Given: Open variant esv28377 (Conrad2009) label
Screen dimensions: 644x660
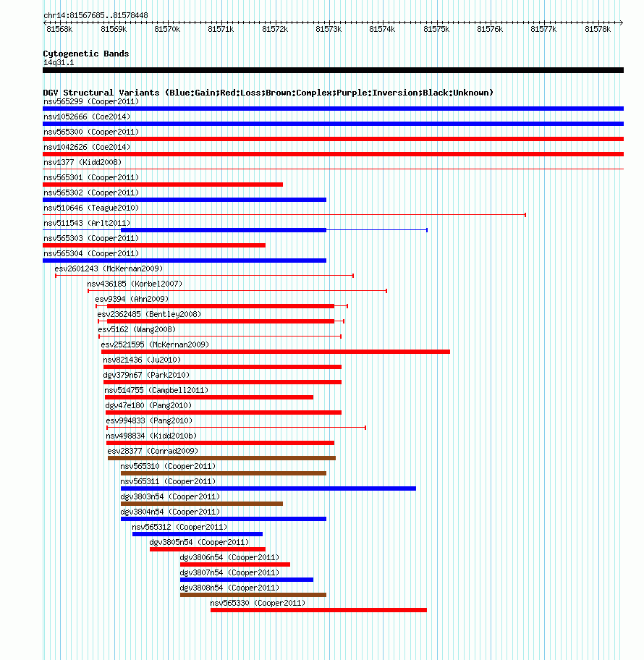Looking at the screenshot, I should pos(153,450).
